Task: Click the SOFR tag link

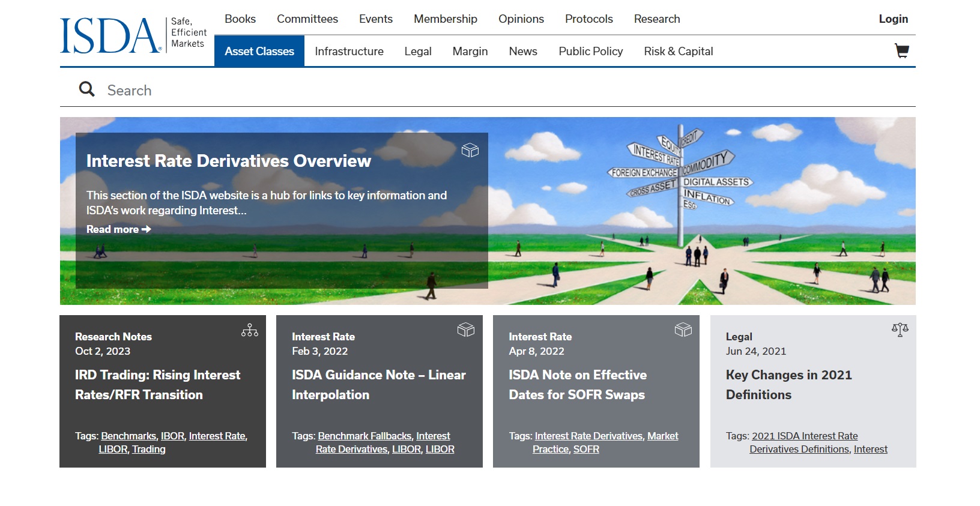Action: [586, 450]
